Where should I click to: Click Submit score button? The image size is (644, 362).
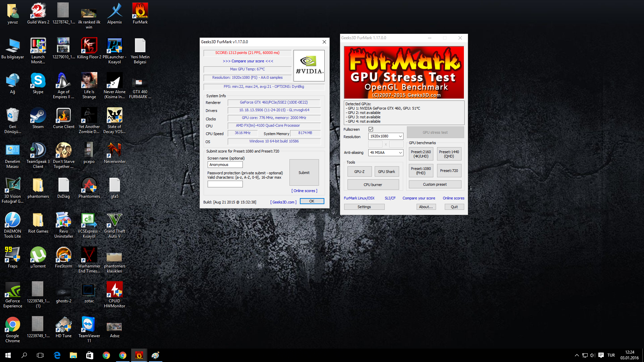[x=304, y=172]
